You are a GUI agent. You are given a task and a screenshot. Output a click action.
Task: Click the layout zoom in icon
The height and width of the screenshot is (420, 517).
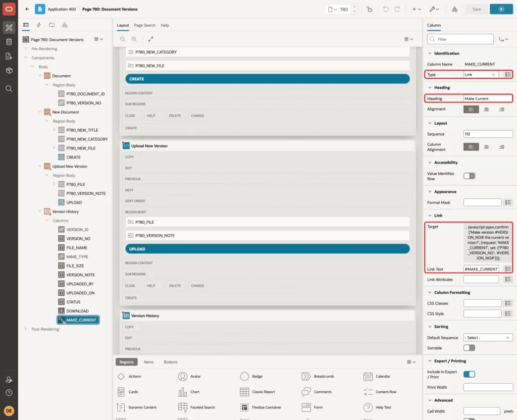tap(134, 39)
